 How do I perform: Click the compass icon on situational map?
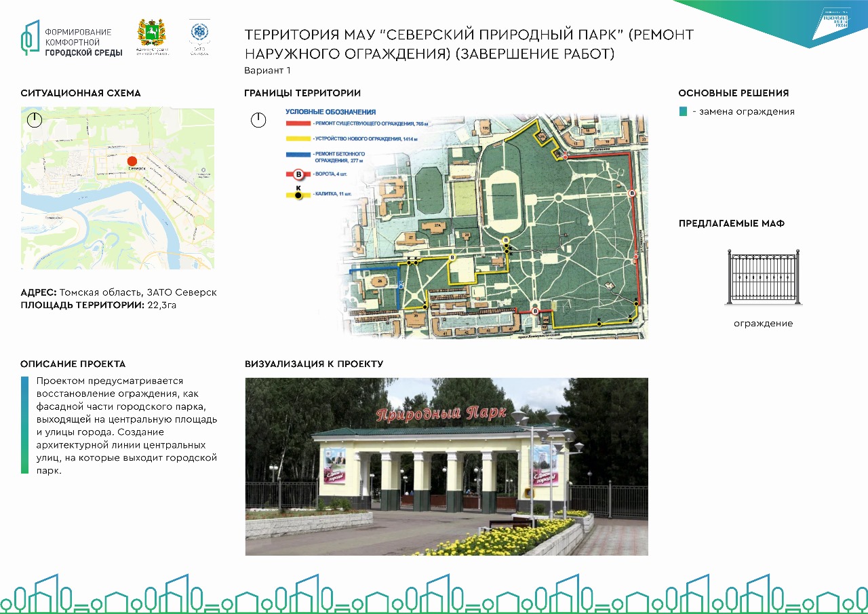click(35, 120)
